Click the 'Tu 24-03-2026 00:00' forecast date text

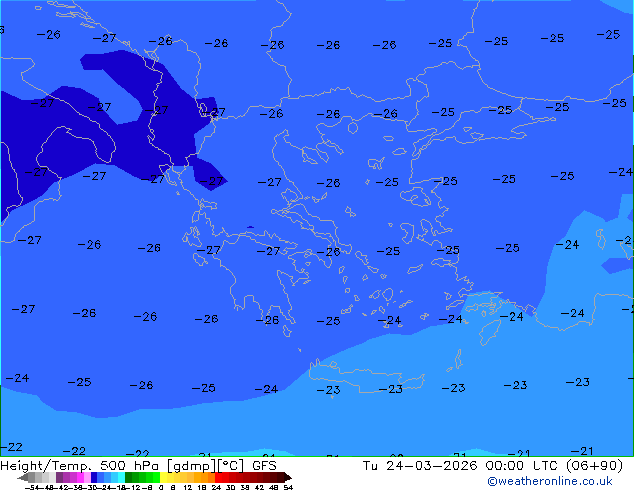pos(443,466)
